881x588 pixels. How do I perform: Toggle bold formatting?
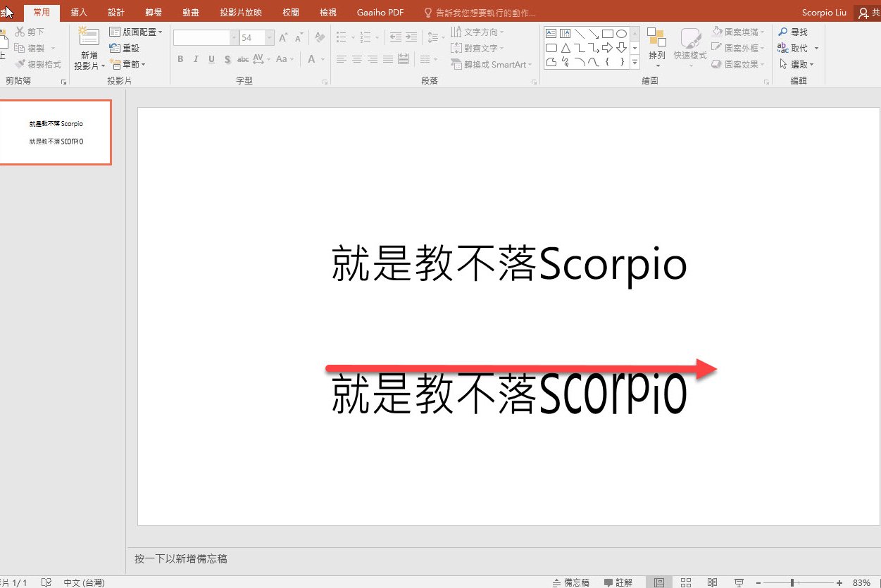(180, 59)
